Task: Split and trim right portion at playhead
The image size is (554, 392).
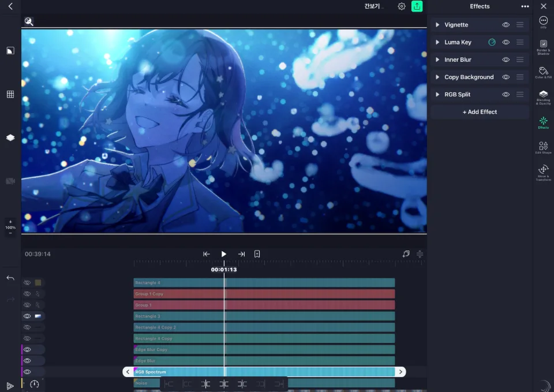Action: (242, 384)
